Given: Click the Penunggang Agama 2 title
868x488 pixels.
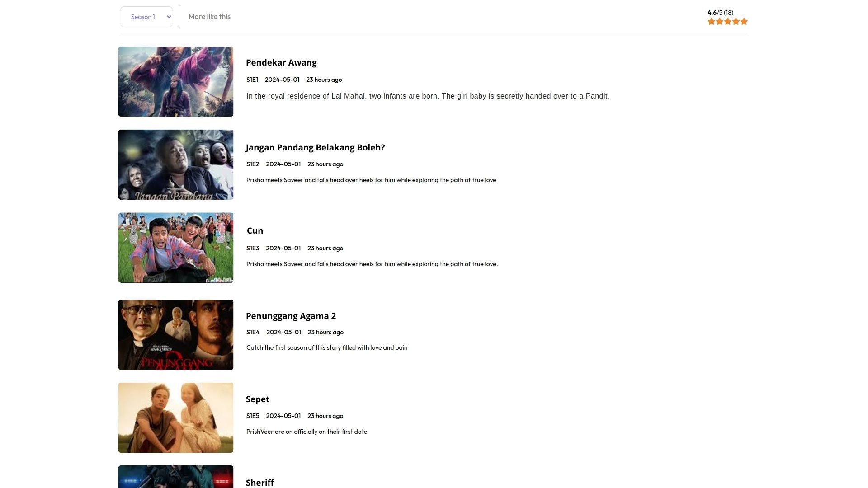Looking at the screenshot, I should point(291,316).
